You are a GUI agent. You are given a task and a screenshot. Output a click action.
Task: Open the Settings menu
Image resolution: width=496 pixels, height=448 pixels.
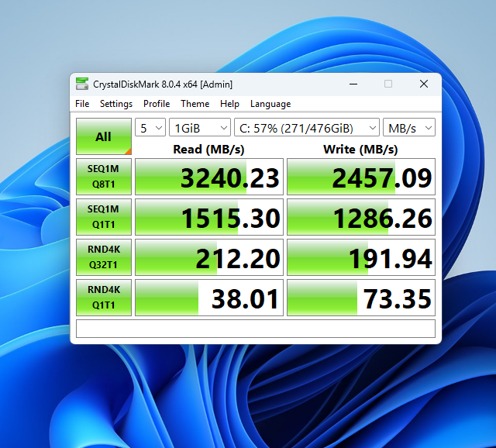(116, 104)
